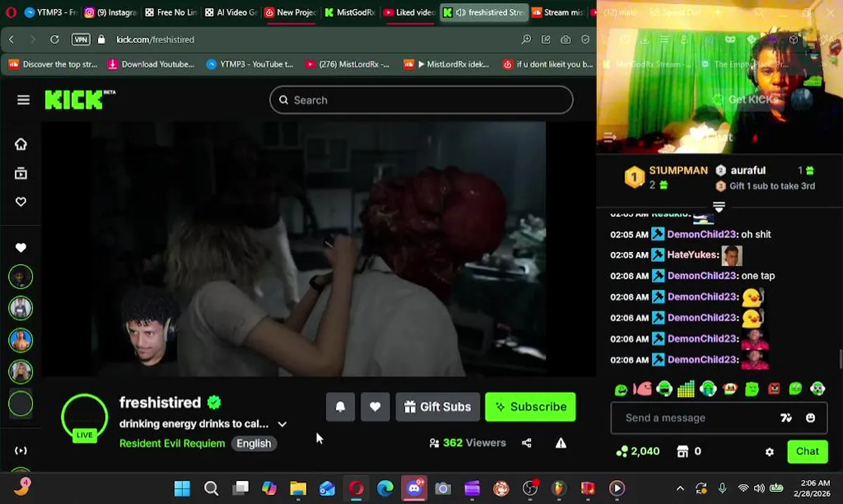Open Discord from the taskbar
The width and height of the screenshot is (843, 504).
[414, 489]
